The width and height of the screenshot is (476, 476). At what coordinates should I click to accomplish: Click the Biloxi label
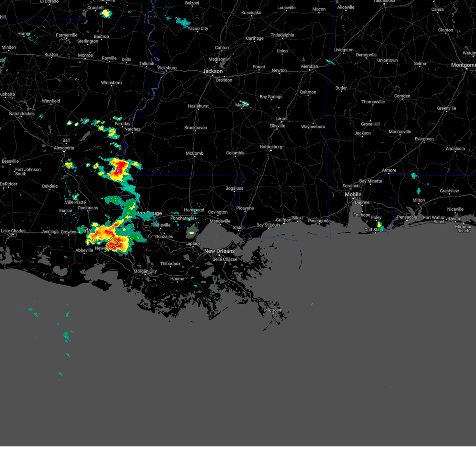297,218
